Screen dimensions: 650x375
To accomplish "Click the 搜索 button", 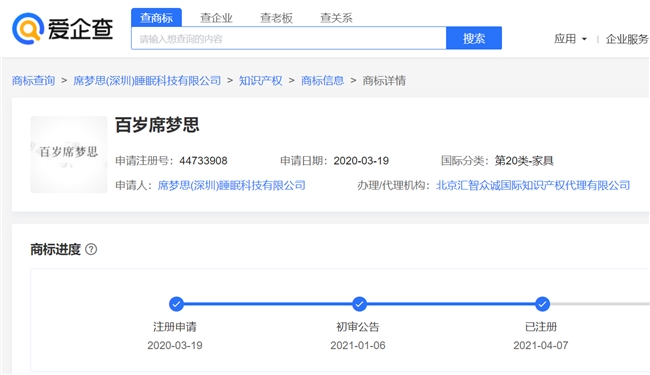I will [474, 38].
